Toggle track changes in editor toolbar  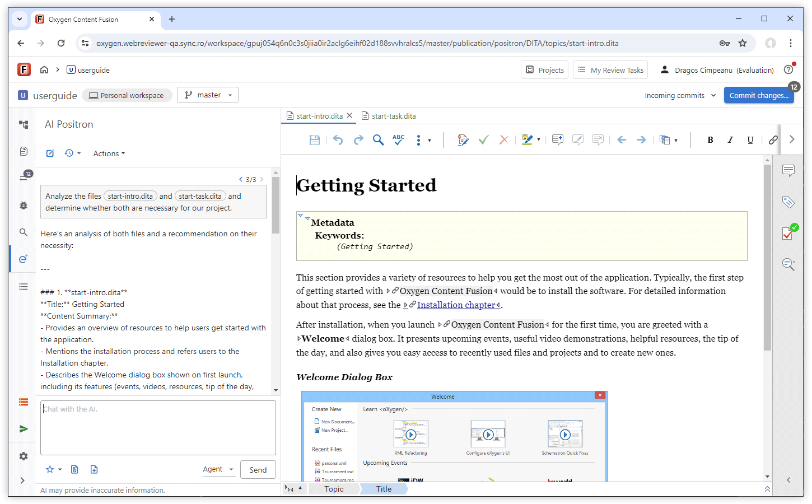[x=463, y=140]
